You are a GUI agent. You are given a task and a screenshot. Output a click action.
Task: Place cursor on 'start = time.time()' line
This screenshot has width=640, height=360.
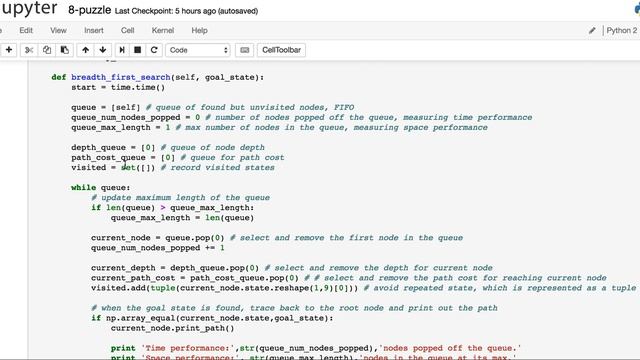click(118, 87)
